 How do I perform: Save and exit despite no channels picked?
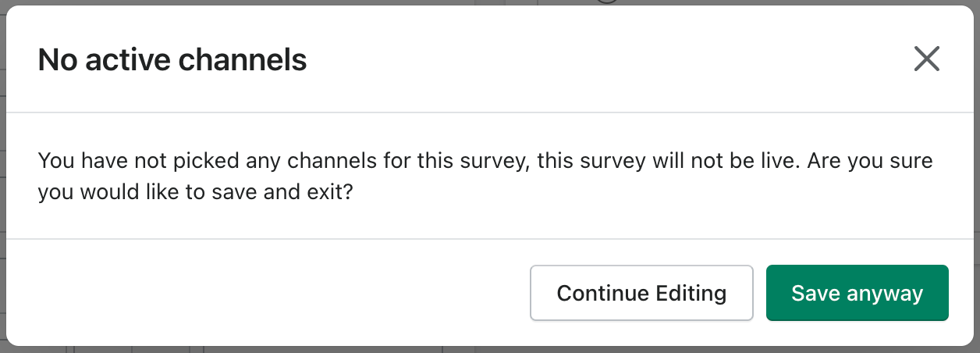click(857, 293)
